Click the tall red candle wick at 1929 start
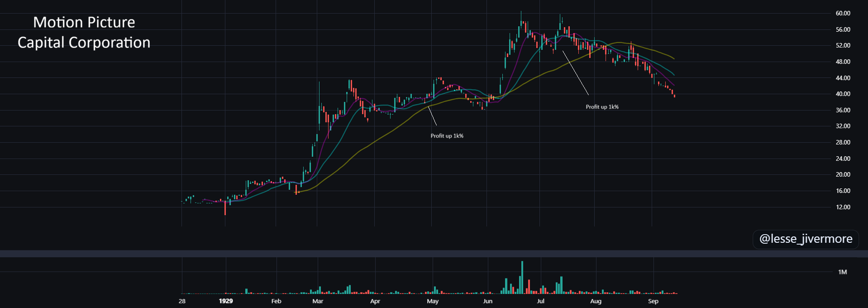868x308 pixels. [225, 207]
